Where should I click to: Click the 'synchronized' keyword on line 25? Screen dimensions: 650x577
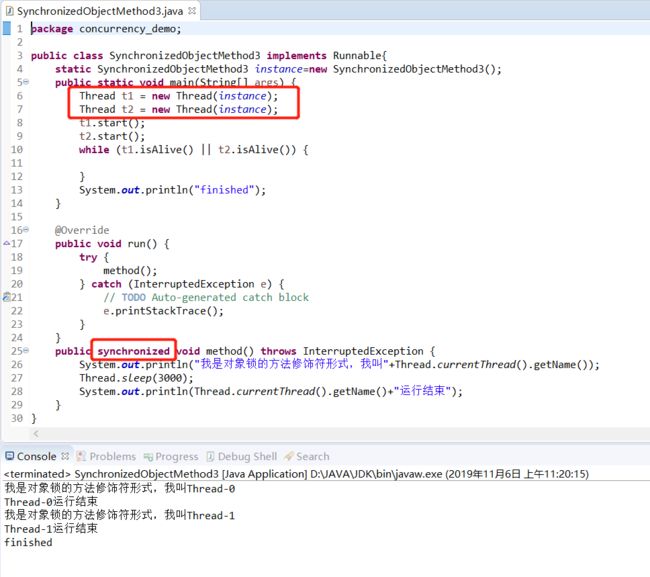coord(133,351)
